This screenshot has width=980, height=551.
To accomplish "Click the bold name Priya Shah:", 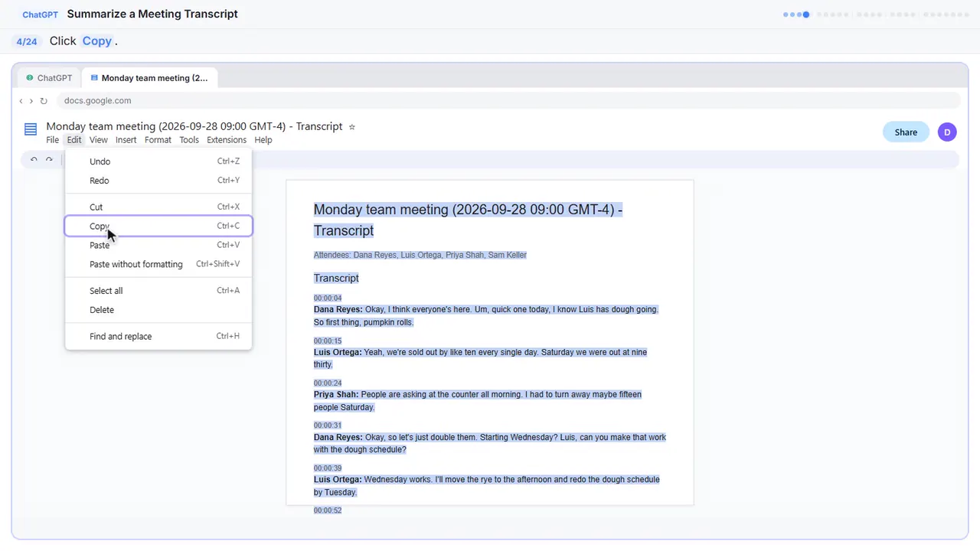I will [336, 395].
